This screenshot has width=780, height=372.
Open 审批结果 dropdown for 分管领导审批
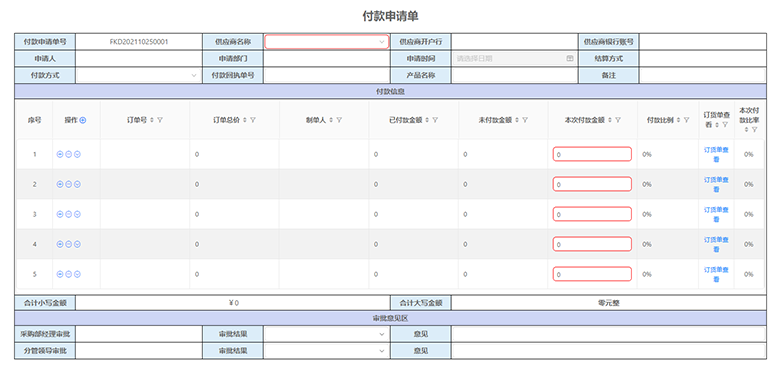tap(326, 351)
